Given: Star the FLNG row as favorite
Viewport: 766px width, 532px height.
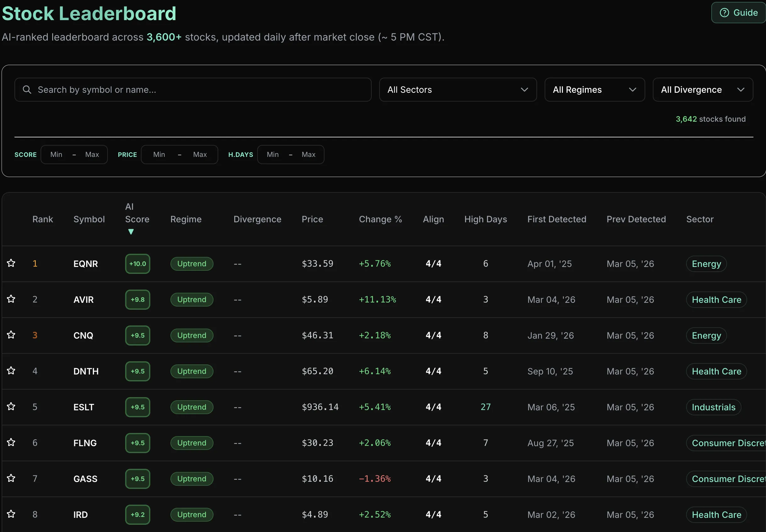Looking at the screenshot, I should [x=11, y=442].
